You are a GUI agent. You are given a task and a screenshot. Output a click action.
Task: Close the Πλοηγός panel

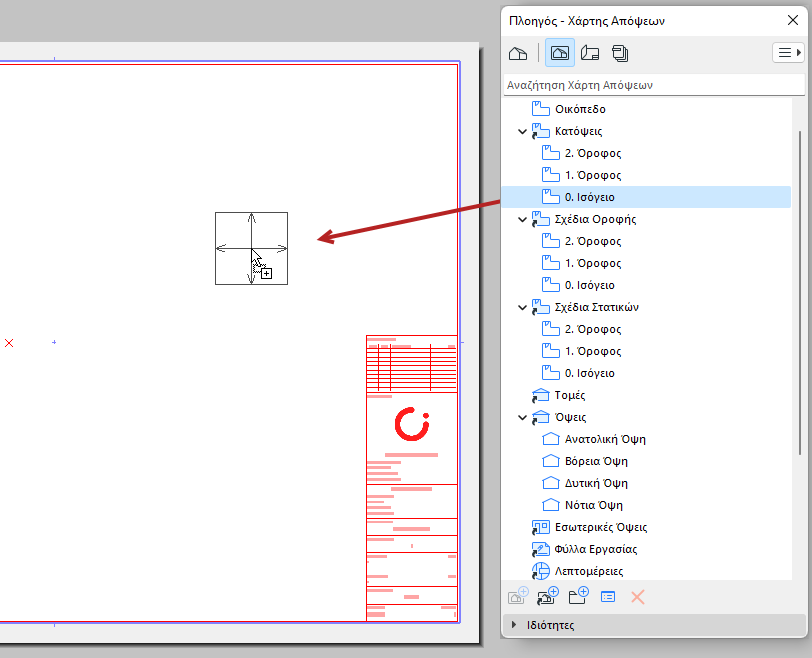[x=792, y=20]
